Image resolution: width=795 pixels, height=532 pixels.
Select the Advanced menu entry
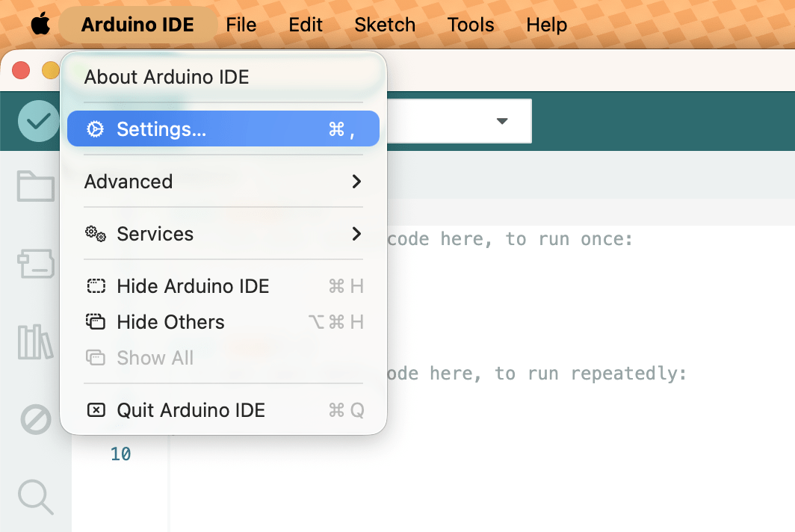223,182
